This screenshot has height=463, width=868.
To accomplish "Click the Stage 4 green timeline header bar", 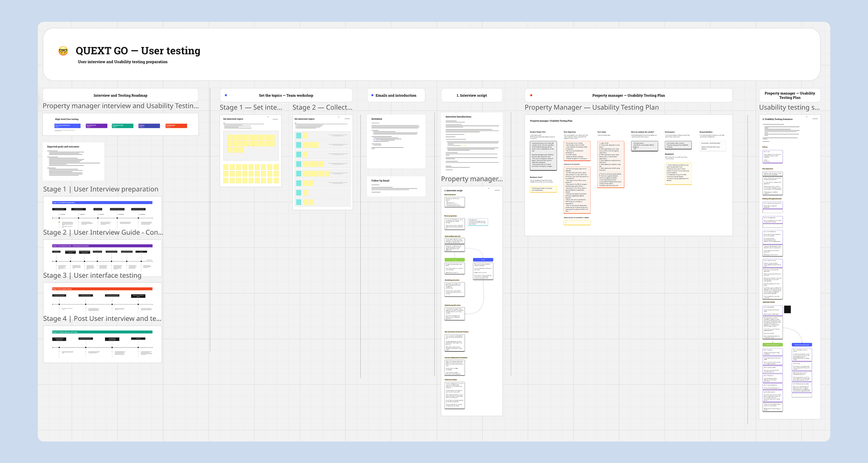I will coord(102,332).
